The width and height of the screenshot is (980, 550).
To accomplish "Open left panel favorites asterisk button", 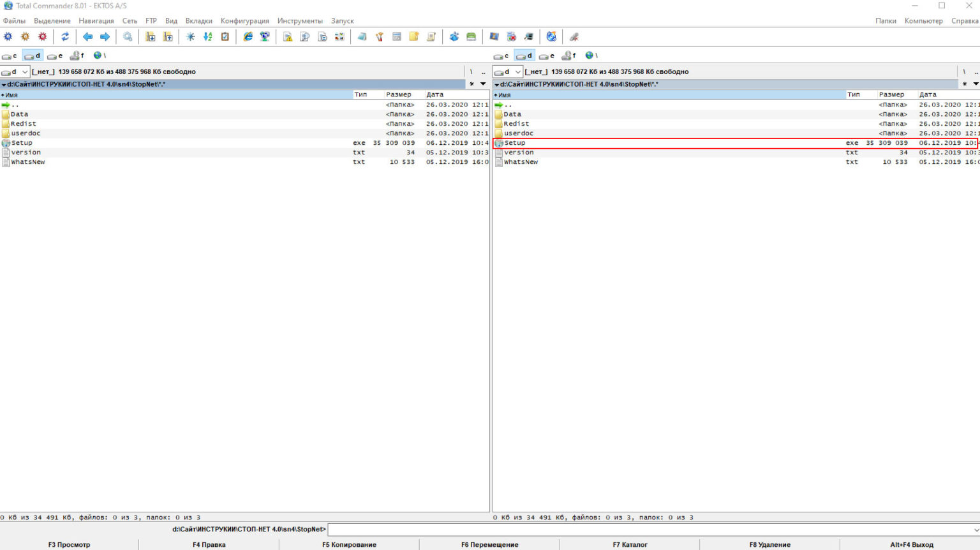I will pos(472,84).
